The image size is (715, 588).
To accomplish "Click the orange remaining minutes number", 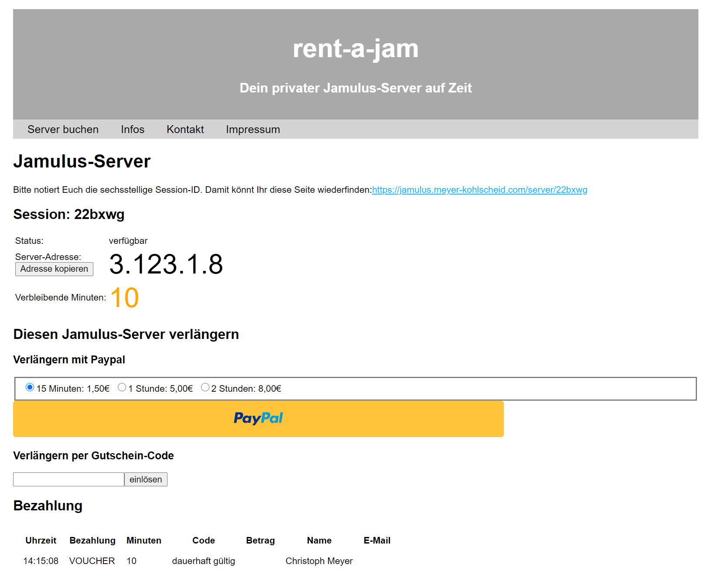I will click(x=124, y=298).
